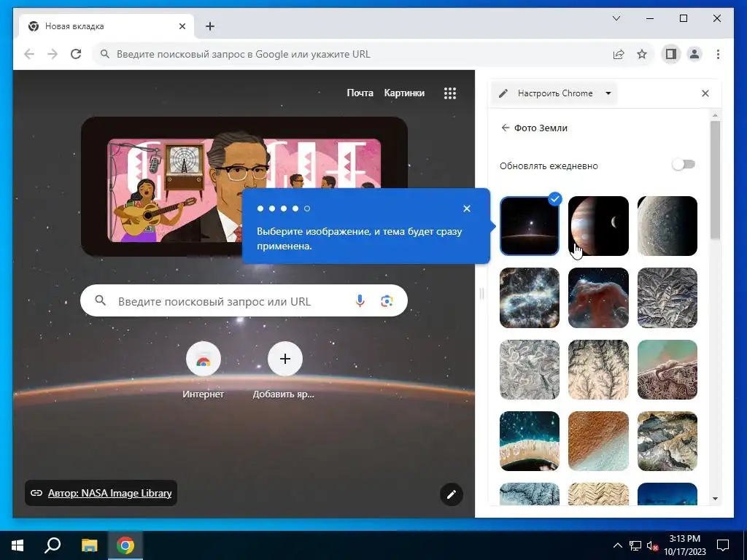The height and width of the screenshot is (560, 747).
Task: Select the orange desert shoreline thumbnail
Action: [x=598, y=441]
